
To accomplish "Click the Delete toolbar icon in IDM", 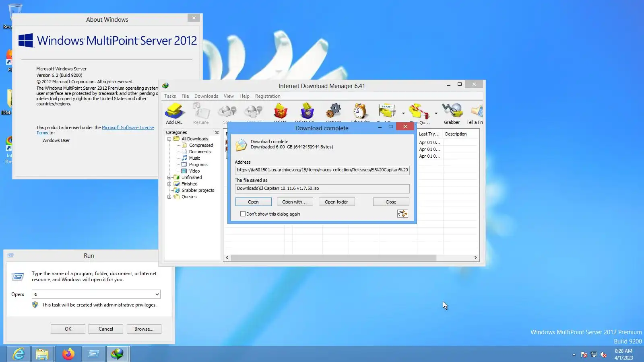I will [x=281, y=111].
